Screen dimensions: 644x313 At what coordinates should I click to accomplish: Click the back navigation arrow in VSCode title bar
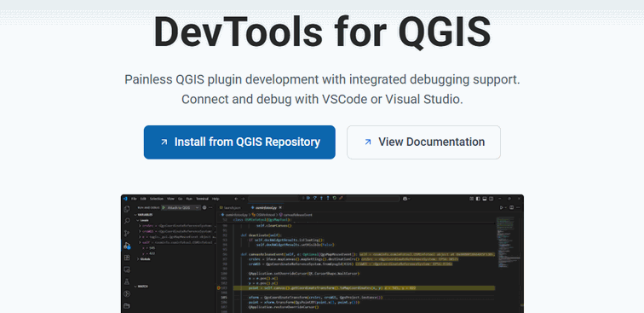(x=236, y=199)
